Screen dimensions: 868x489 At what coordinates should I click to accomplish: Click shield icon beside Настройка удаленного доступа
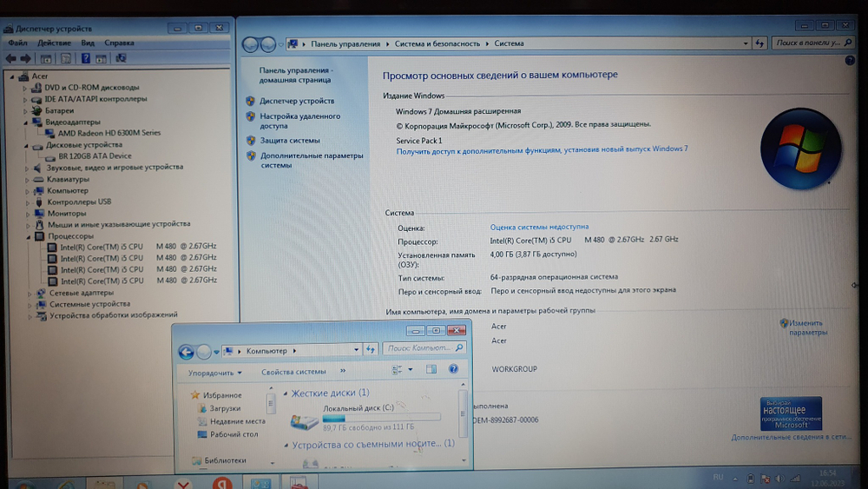pyautogui.click(x=250, y=116)
